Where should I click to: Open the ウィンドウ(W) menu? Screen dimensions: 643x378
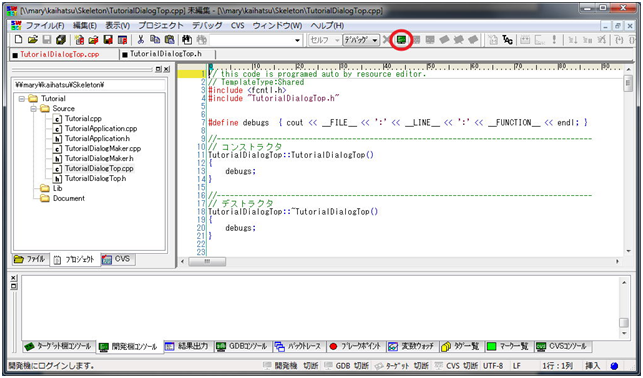pos(277,25)
